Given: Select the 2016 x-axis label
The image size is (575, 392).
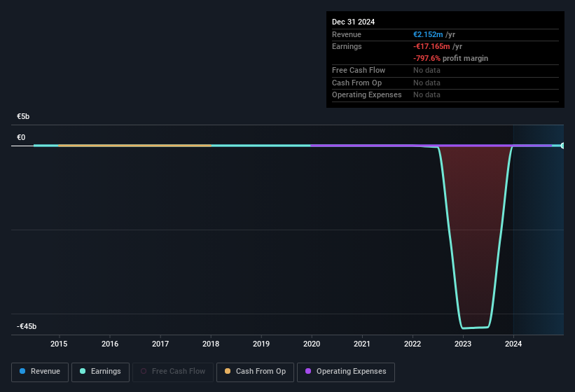Looking at the screenshot, I should pos(110,344).
